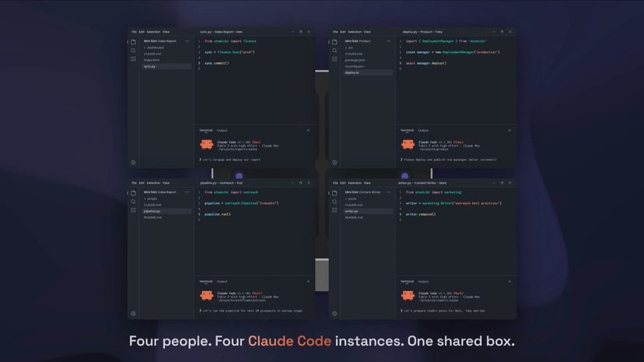The height and width of the screenshot is (362, 644).
Task: Open Extensions icon in writer.py window
Action: point(334,210)
